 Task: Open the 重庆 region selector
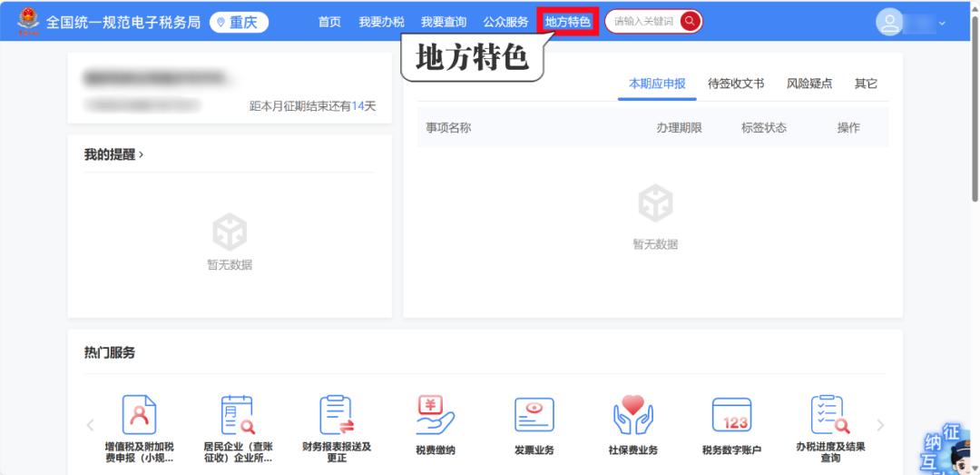[x=239, y=22]
